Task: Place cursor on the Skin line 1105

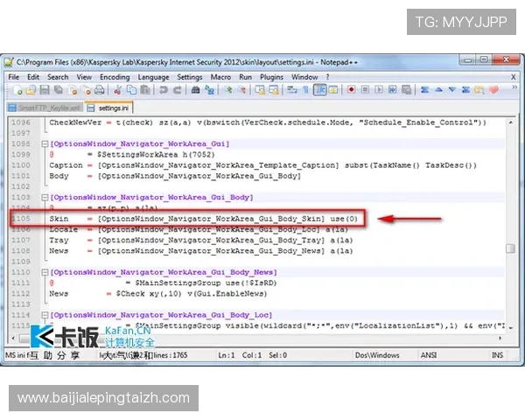Action: coord(219,218)
